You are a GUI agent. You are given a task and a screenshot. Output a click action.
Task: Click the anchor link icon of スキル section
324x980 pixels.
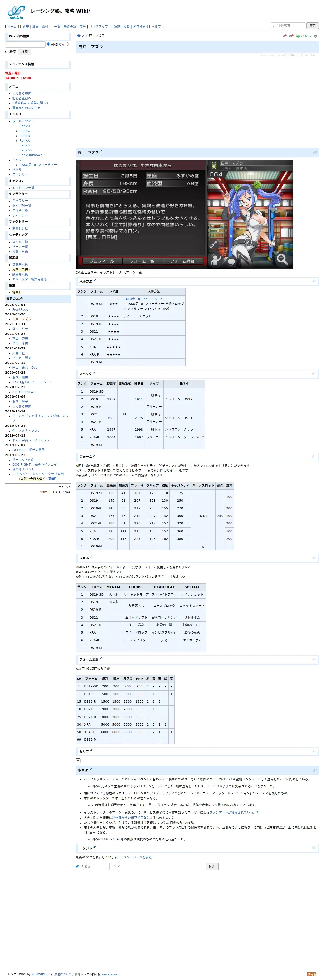pos(314,558)
